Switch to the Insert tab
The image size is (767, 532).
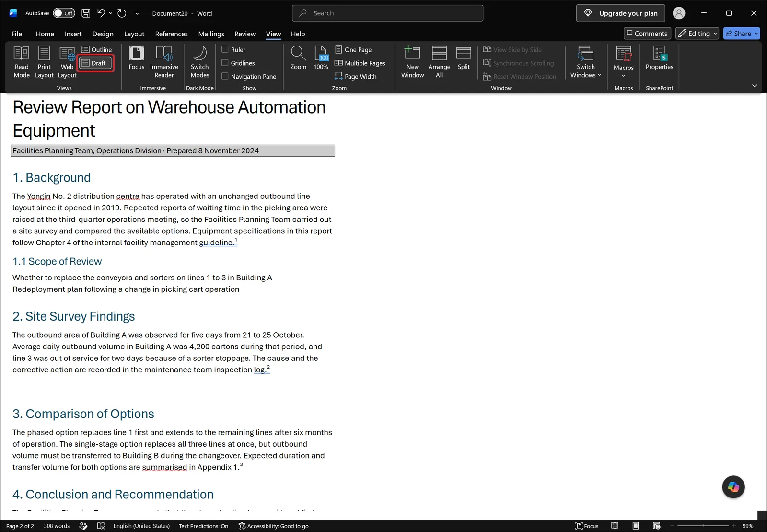pyautogui.click(x=73, y=34)
